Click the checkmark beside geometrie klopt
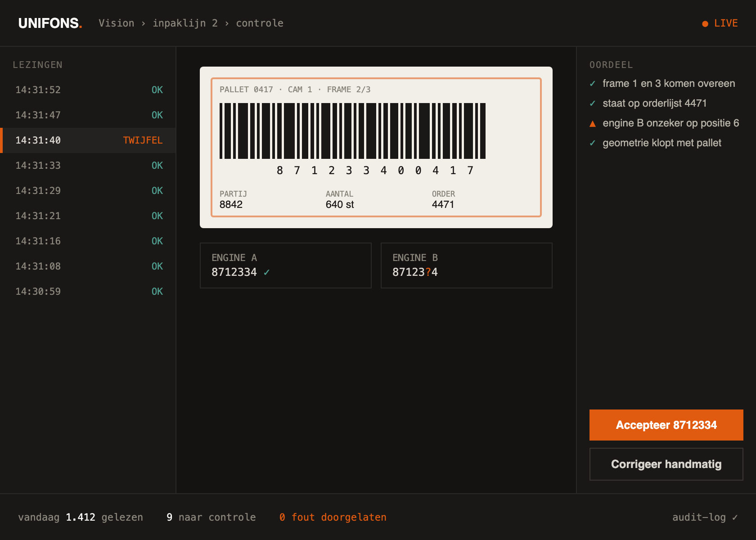This screenshot has height=540, width=756. [593, 143]
